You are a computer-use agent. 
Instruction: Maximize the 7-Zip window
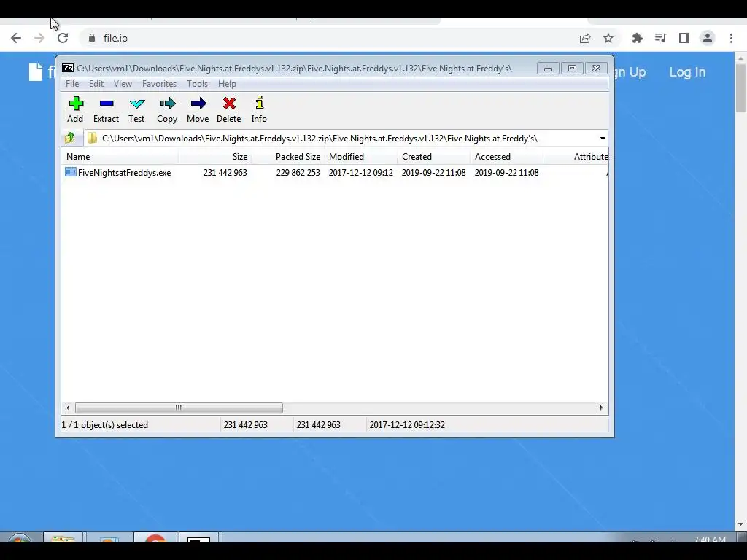pos(572,69)
